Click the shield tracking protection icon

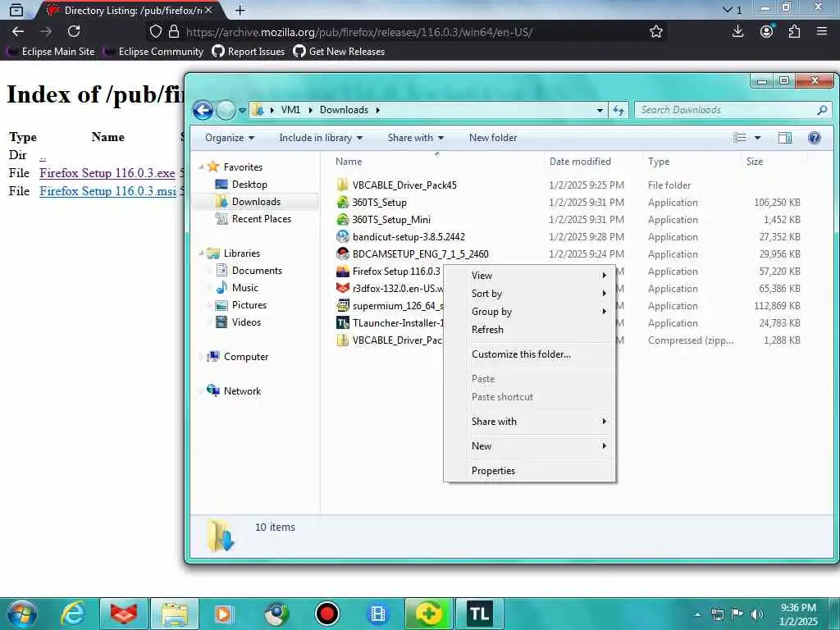(155, 32)
